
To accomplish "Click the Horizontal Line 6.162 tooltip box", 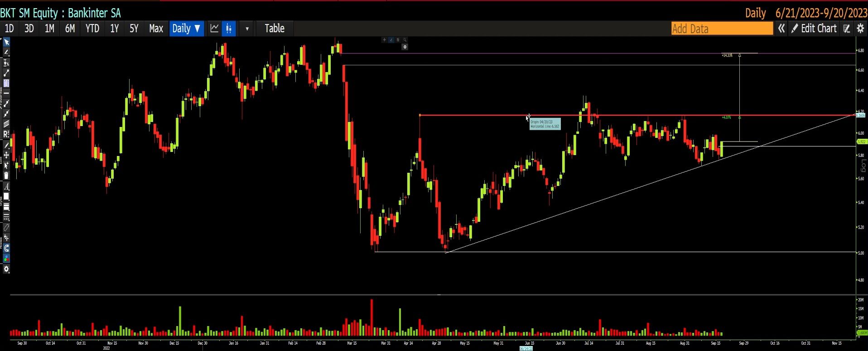I will click(545, 124).
